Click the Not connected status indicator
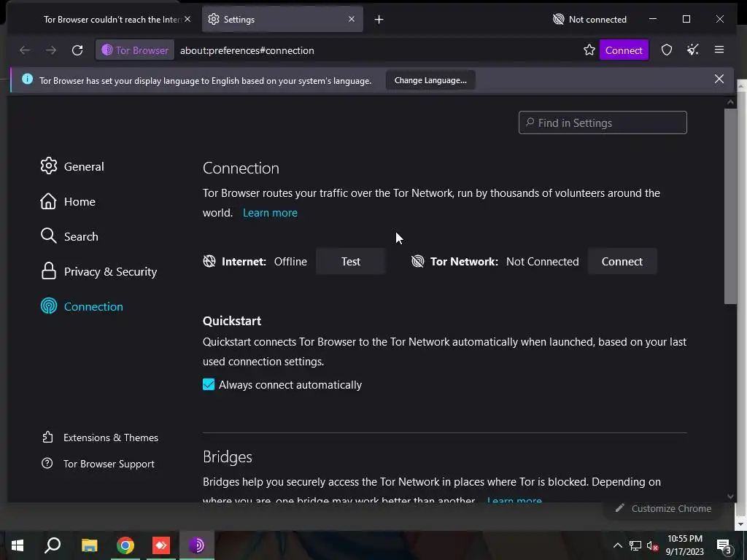 coord(589,20)
